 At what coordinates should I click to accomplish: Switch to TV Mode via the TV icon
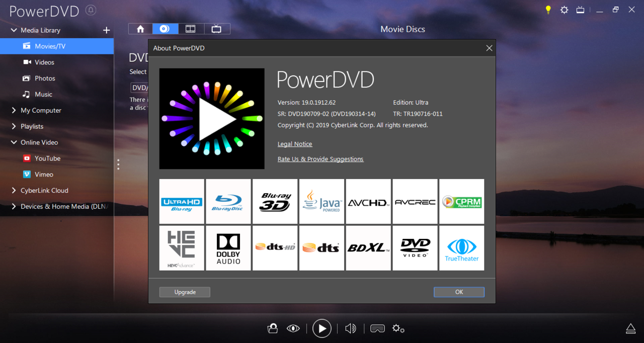pyautogui.click(x=580, y=10)
